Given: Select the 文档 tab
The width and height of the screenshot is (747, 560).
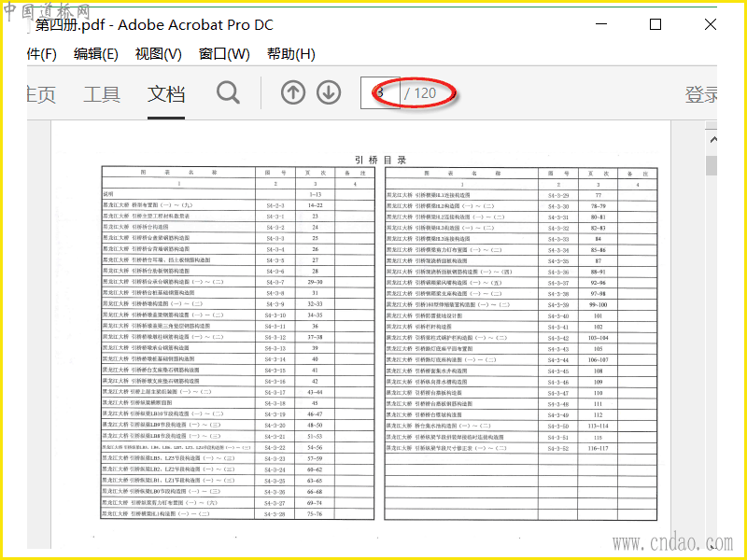Looking at the screenshot, I should (166, 94).
